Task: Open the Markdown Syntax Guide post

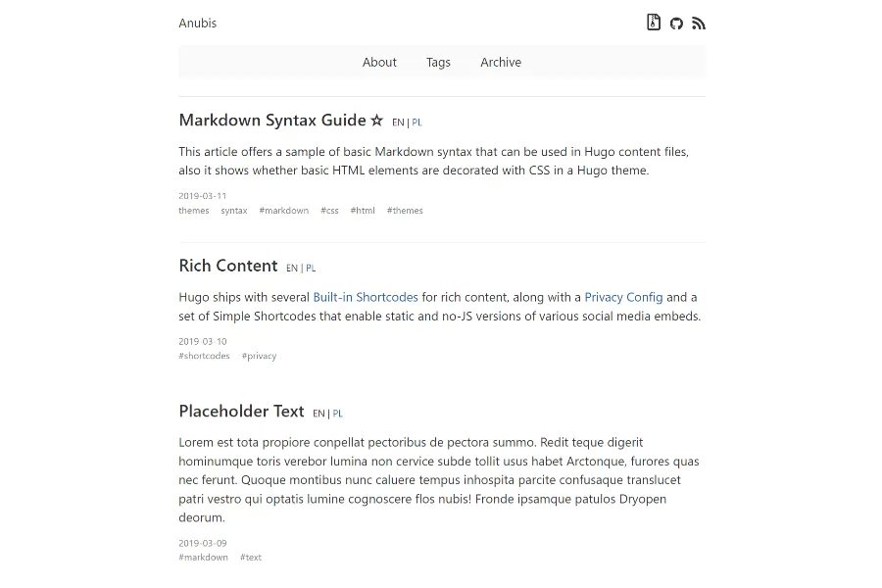Action: point(272,121)
